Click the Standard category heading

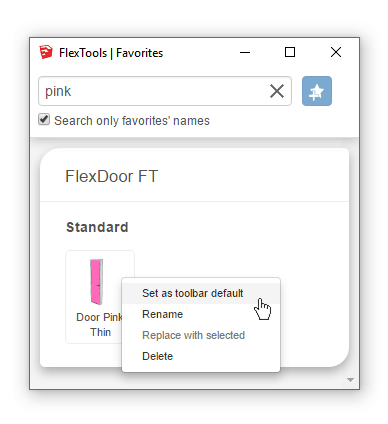coord(97,227)
